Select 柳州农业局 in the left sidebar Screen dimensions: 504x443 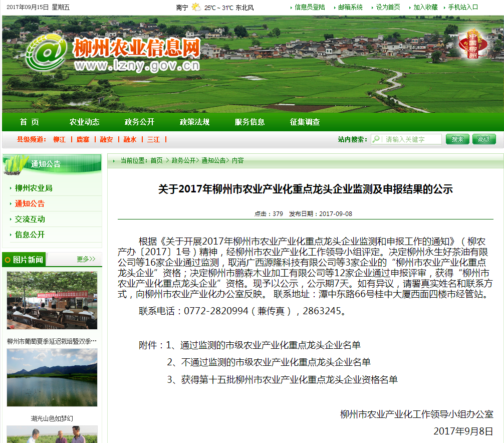(x=34, y=188)
